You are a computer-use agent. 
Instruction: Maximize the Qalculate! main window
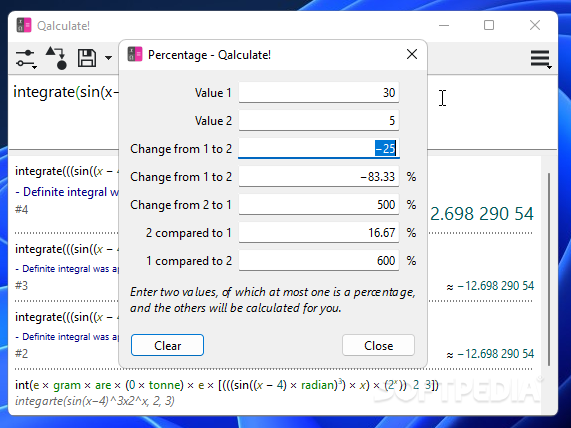[x=489, y=25]
